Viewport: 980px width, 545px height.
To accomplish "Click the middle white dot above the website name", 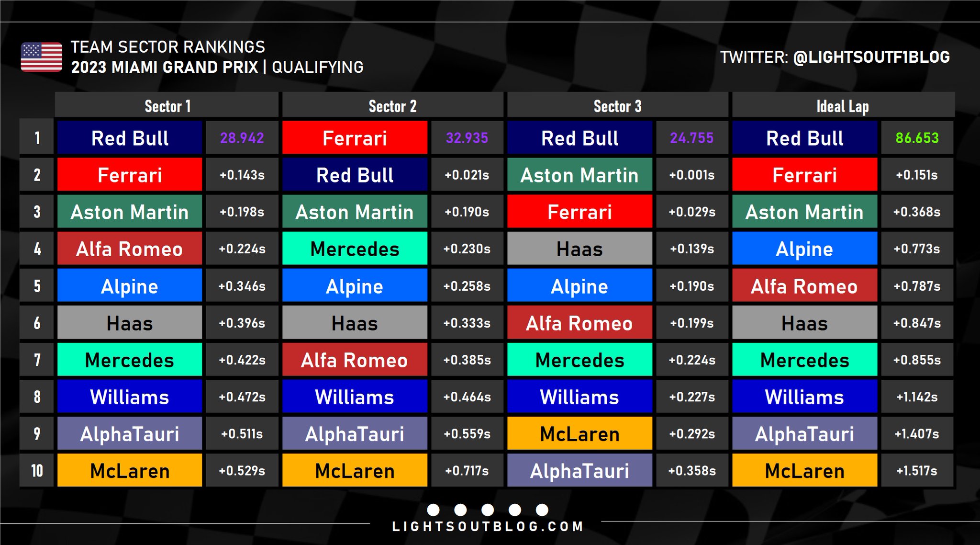I will (x=488, y=510).
